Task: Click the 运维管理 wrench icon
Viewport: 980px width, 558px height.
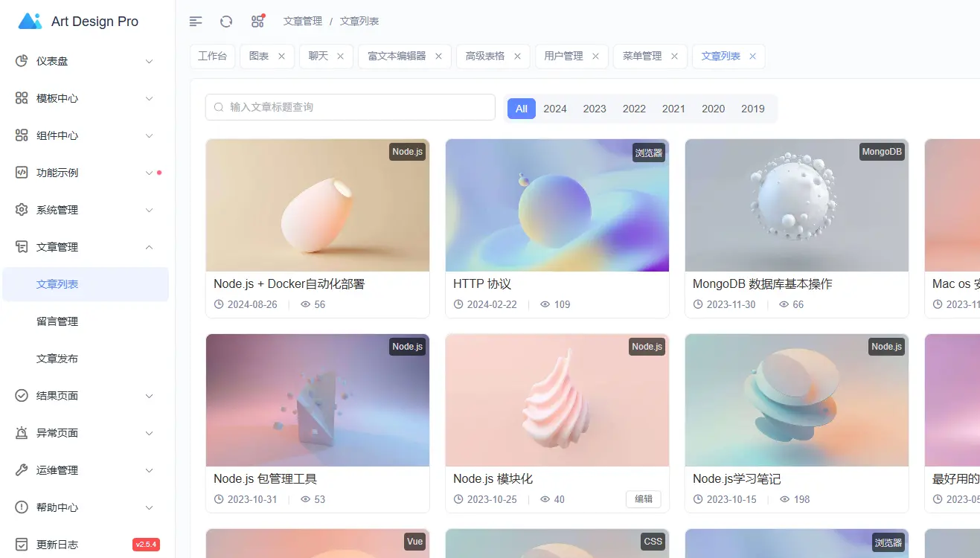Action: 22,469
